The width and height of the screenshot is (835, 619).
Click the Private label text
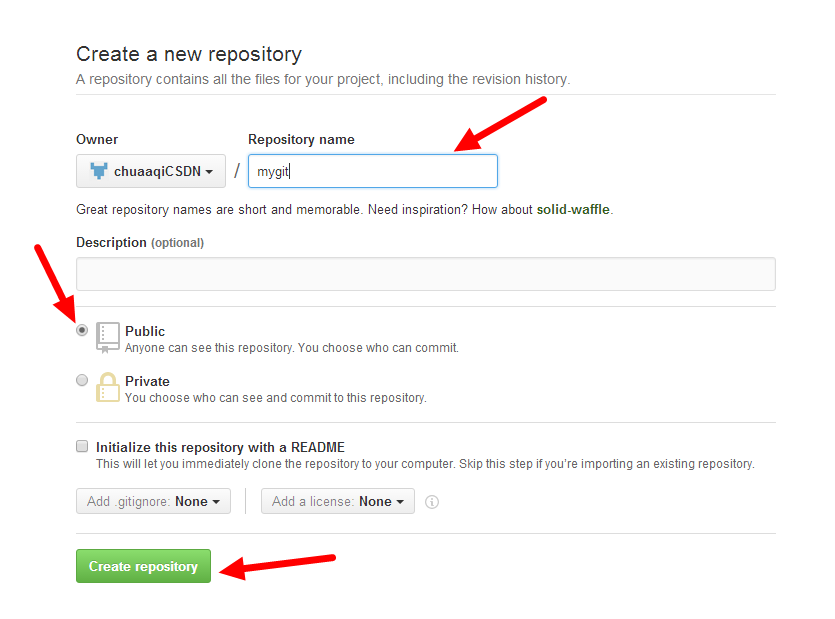click(148, 381)
